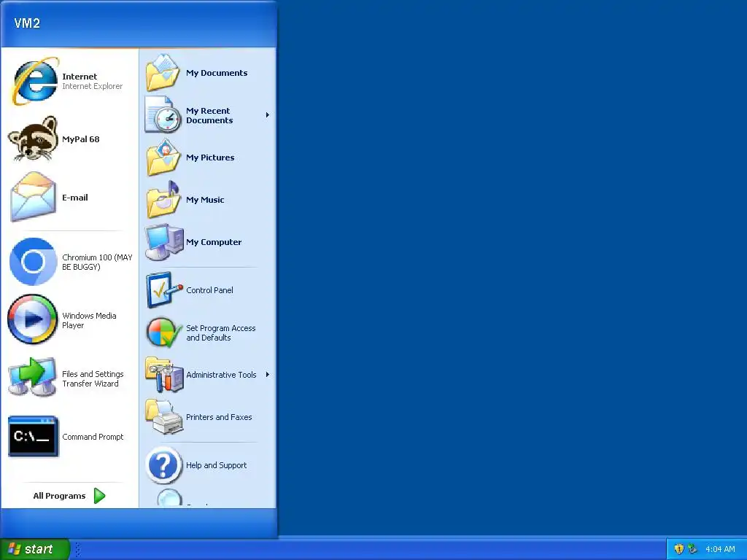Launch Chromium 100 using its blue icon
This screenshot has height=560, width=747.
(x=33, y=262)
